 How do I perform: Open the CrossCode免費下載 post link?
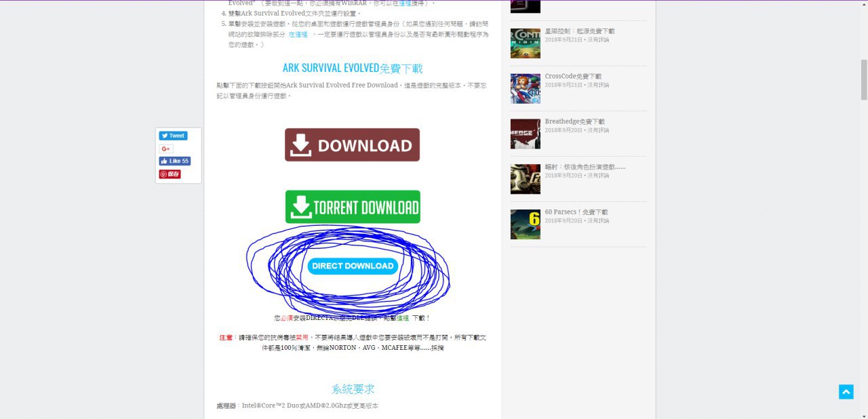pos(573,76)
